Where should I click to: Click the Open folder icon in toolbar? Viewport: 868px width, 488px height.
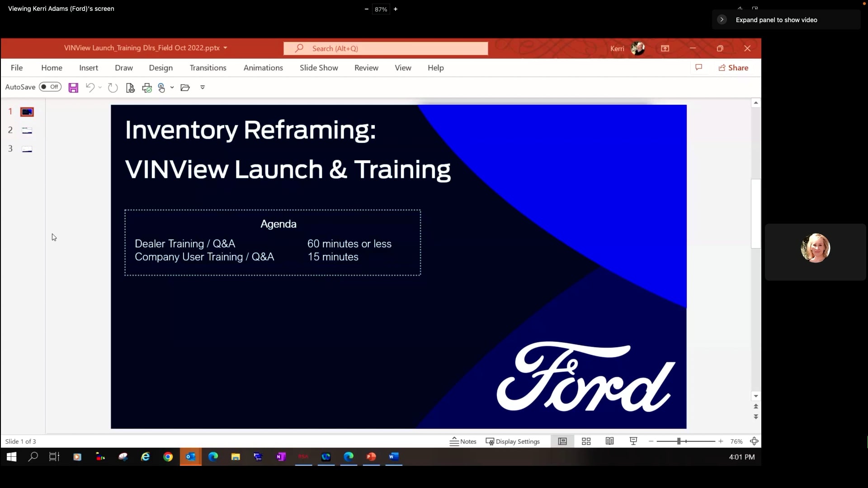click(185, 88)
